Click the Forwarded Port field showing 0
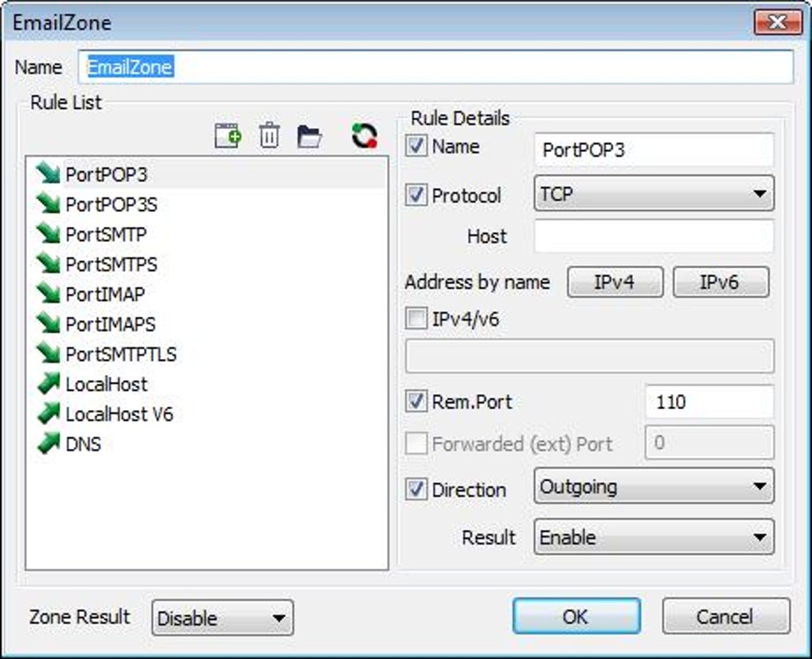812x659 pixels. pos(710,443)
